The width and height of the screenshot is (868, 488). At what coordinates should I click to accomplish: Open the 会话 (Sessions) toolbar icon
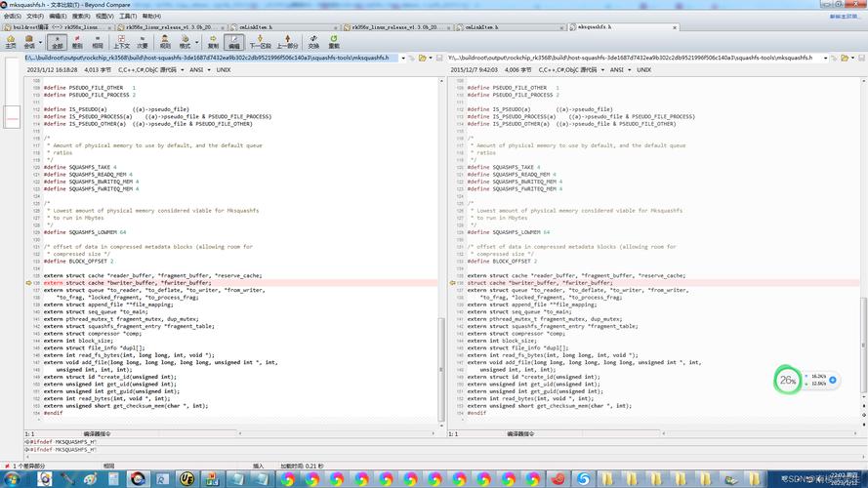[28, 42]
